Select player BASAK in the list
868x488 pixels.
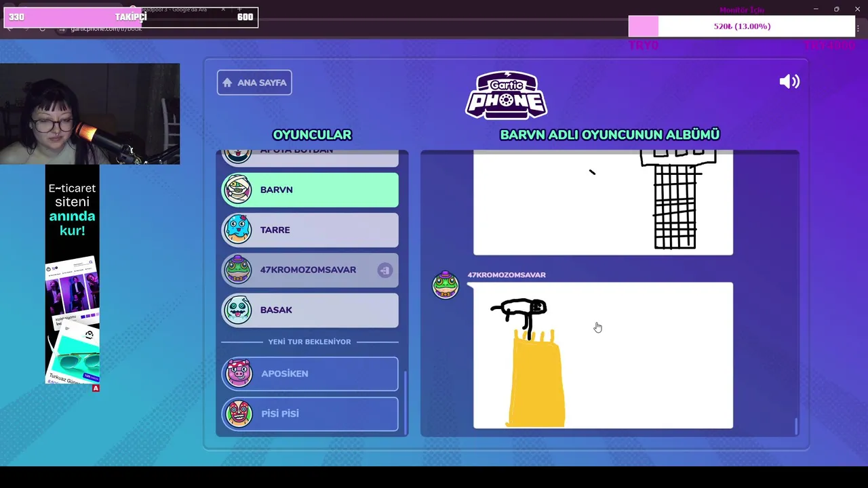coord(311,310)
